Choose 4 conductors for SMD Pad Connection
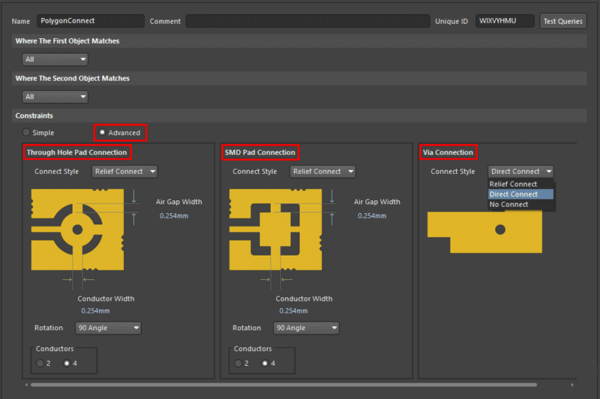 pos(264,363)
